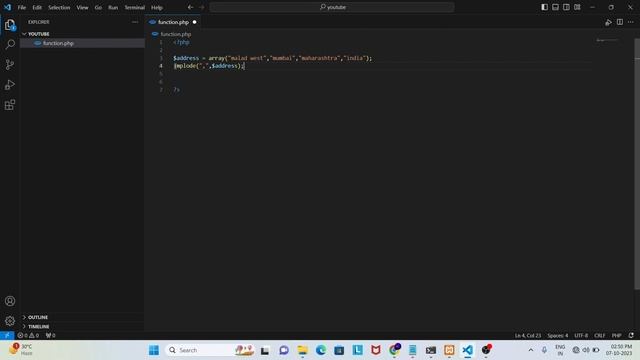Open the Windows Start menu
Image resolution: width=640 pixels, height=360 pixels.
coord(154,350)
